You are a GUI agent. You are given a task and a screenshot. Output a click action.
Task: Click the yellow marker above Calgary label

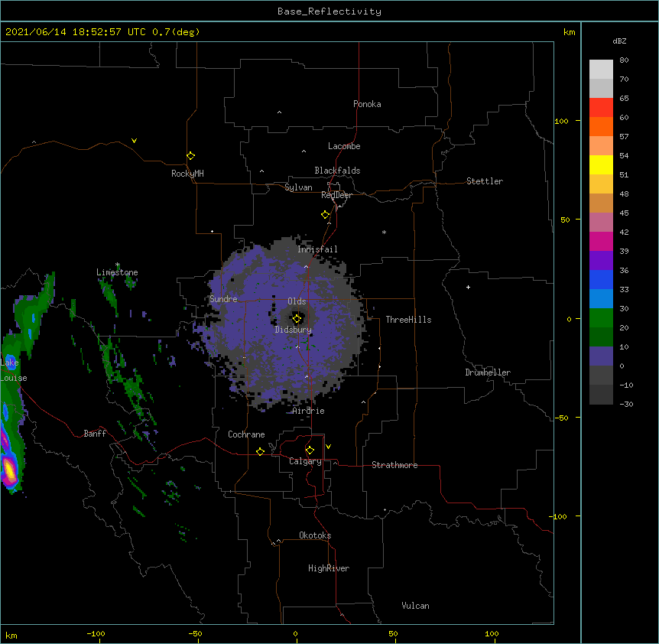coord(310,450)
